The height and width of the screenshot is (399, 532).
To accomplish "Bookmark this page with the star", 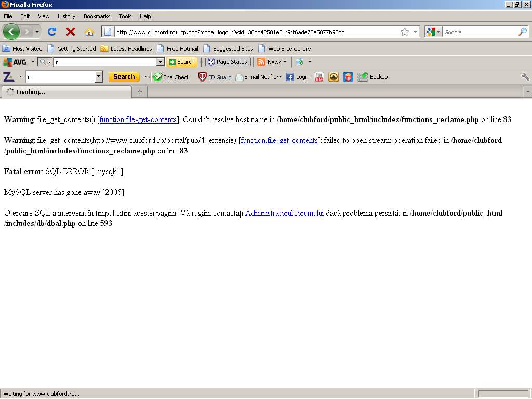I will (405, 32).
